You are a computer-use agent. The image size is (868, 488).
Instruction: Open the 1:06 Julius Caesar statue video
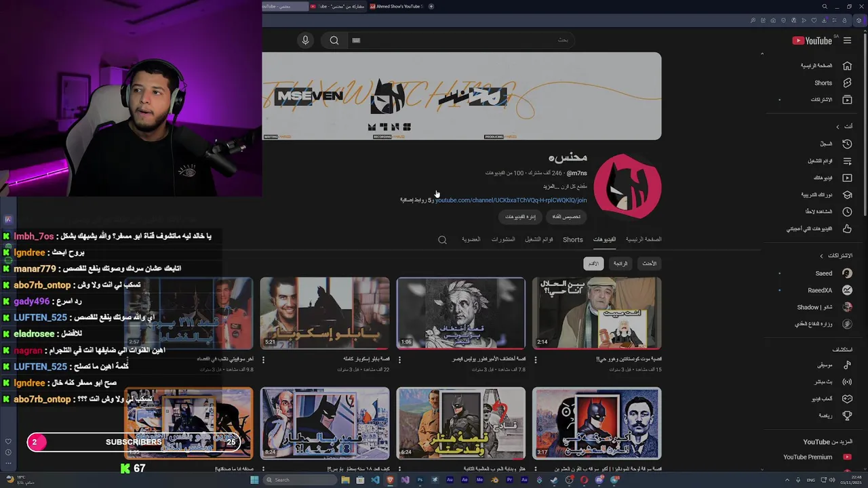click(x=461, y=313)
